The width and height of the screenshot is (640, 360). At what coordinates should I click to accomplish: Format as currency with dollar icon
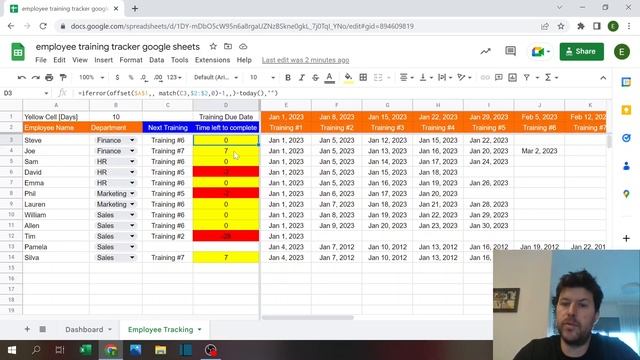[x=117, y=78]
